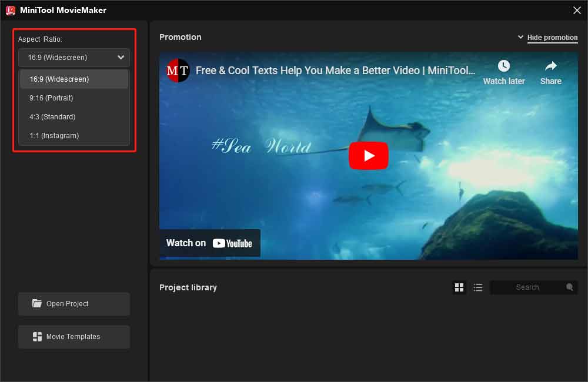Click the Watch later clock icon
Image resolution: width=588 pixels, height=382 pixels.
[504, 66]
